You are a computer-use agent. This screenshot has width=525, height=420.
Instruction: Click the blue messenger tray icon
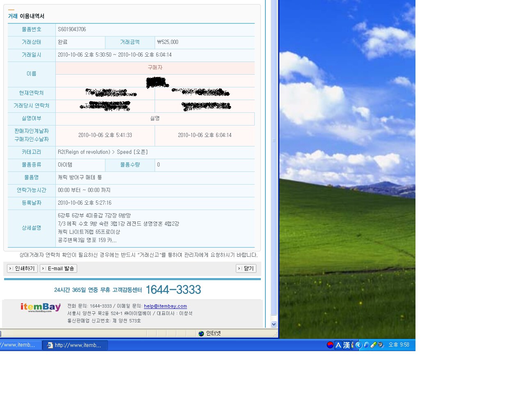click(366, 345)
